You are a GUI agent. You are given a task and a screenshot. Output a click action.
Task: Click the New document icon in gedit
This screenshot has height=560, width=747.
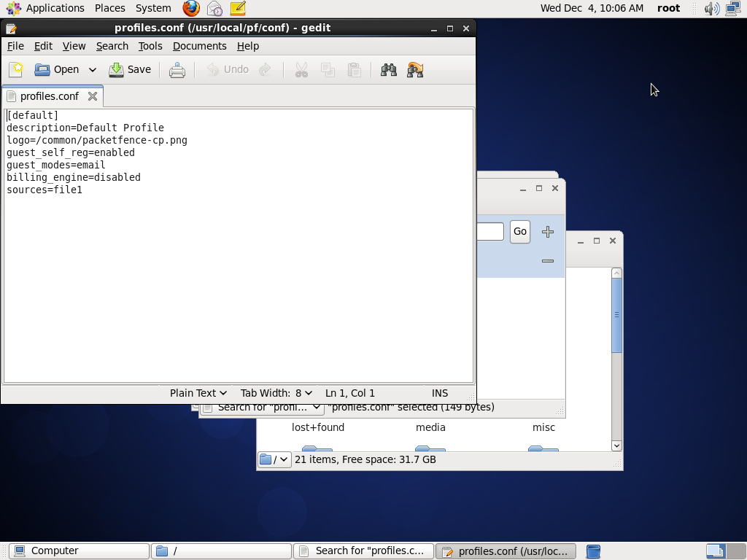(x=16, y=70)
